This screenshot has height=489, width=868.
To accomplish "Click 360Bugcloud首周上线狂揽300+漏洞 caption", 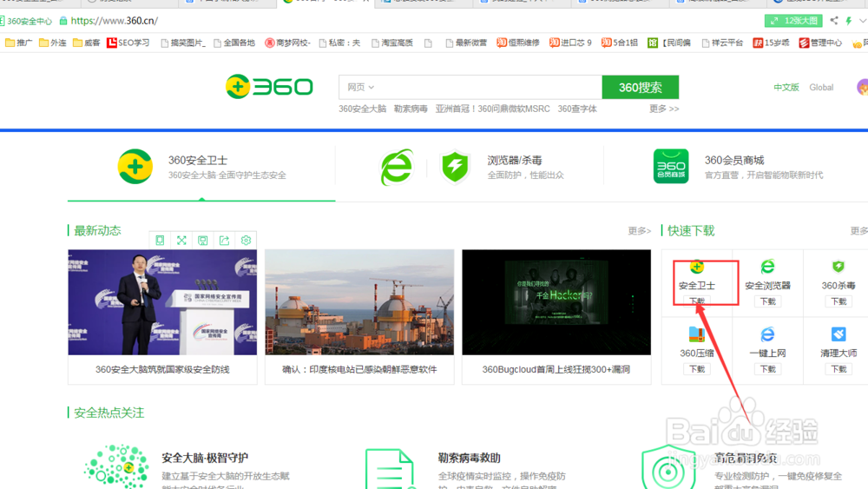I will pyautogui.click(x=556, y=369).
